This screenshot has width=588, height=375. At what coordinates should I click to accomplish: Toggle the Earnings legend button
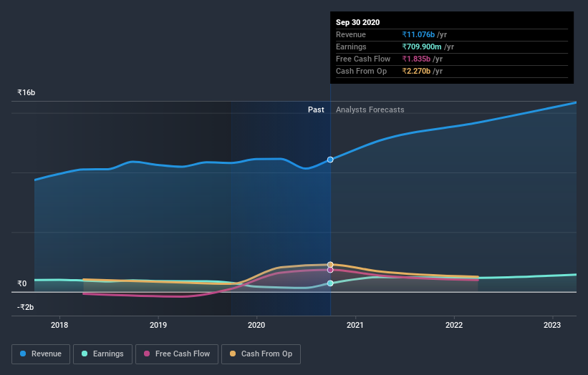click(x=102, y=354)
